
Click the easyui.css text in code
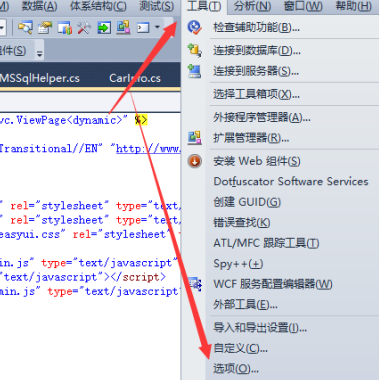pyautogui.click(x=30, y=234)
